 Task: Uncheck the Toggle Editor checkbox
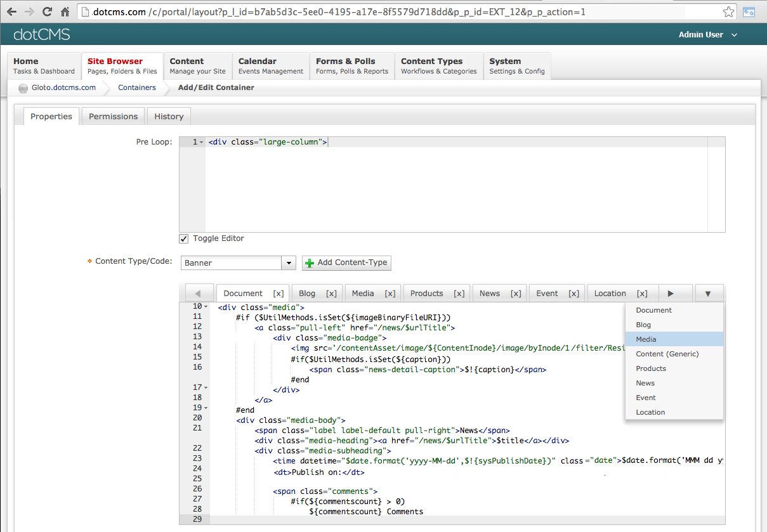[184, 238]
